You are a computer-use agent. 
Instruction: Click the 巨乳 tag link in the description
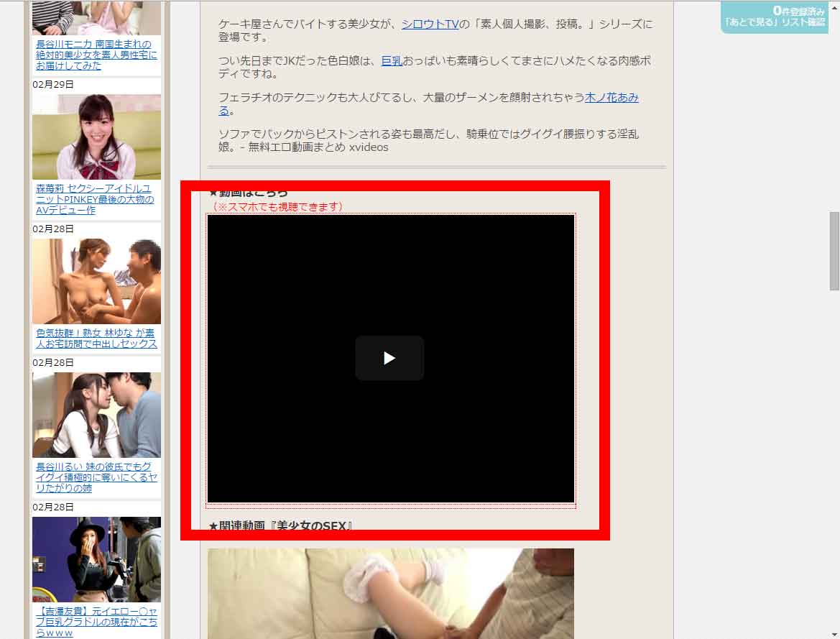click(x=392, y=61)
